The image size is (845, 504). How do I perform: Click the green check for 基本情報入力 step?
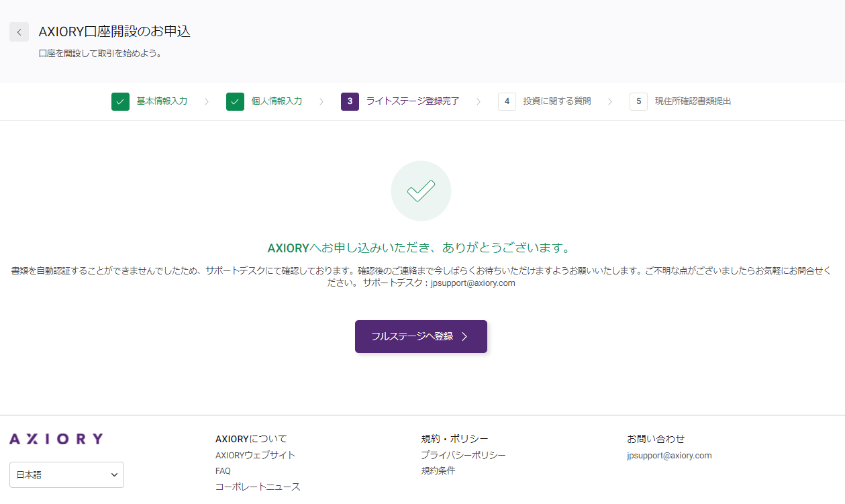point(120,101)
